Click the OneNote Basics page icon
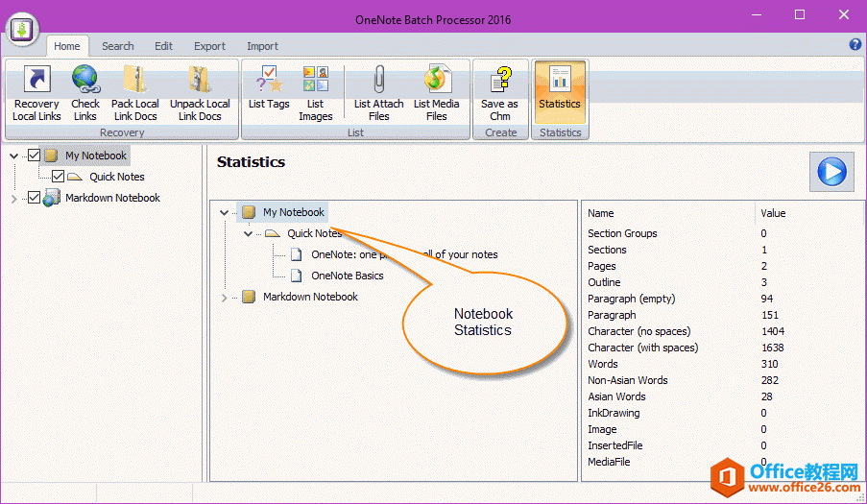This screenshot has height=504, width=867. tap(297, 276)
